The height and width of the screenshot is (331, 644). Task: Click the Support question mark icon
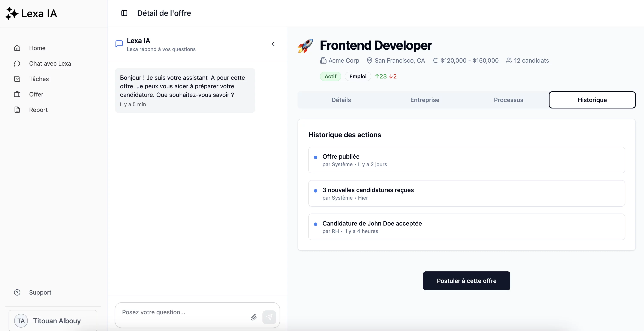(x=17, y=292)
